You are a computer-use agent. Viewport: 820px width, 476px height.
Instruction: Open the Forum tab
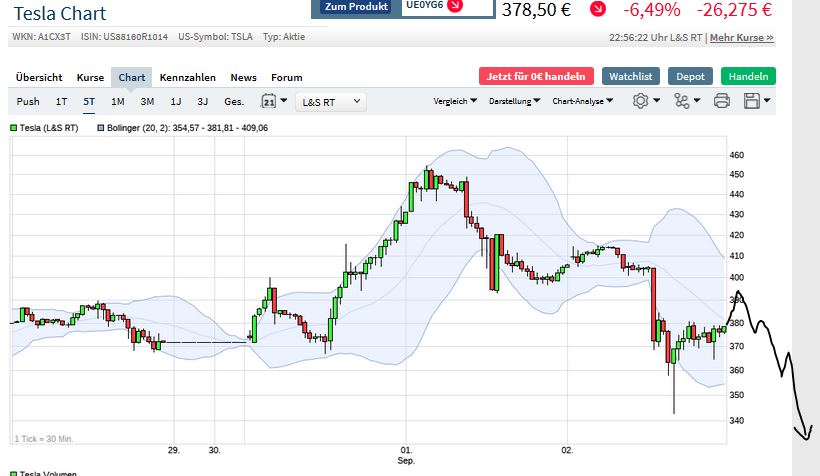287,77
